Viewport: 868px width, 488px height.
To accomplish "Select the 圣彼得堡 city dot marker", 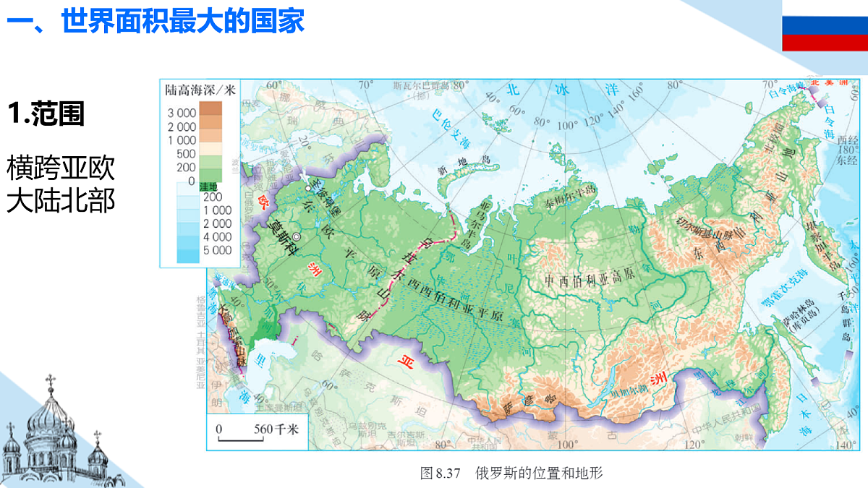I will click(x=308, y=187).
